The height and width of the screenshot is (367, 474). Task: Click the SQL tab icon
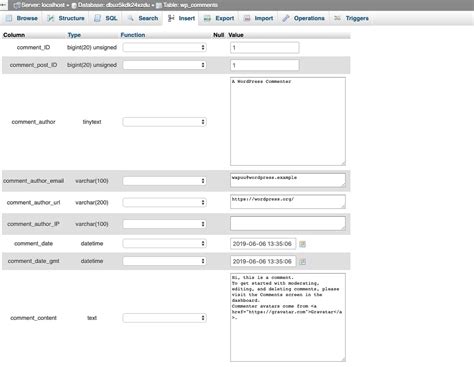coord(97,18)
